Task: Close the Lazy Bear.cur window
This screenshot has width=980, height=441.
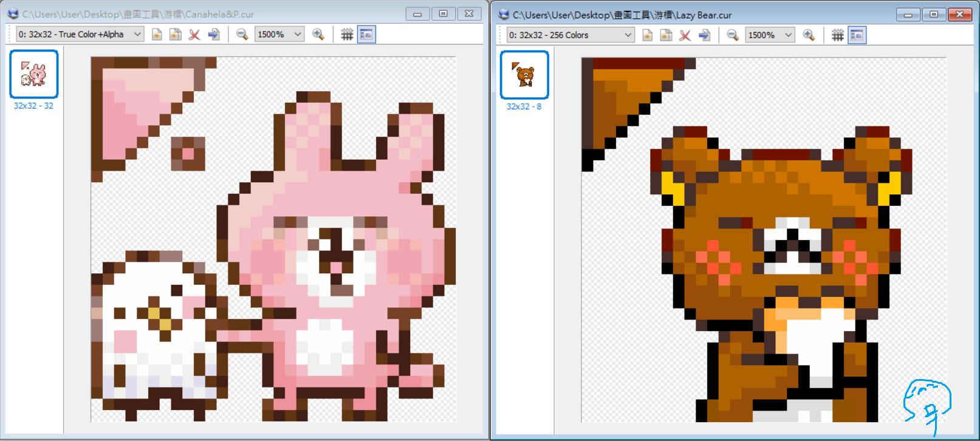Action: point(960,15)
